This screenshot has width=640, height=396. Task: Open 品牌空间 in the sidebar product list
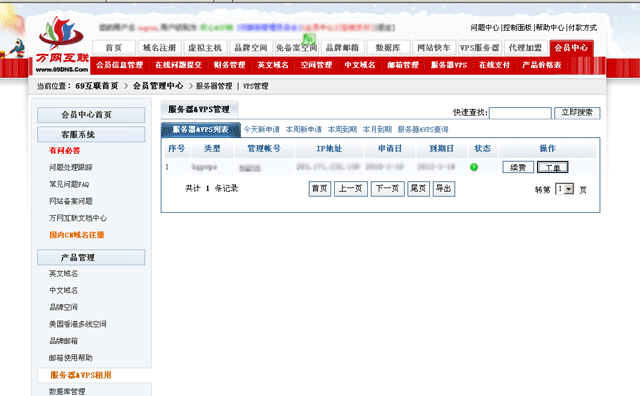point(63,307)
